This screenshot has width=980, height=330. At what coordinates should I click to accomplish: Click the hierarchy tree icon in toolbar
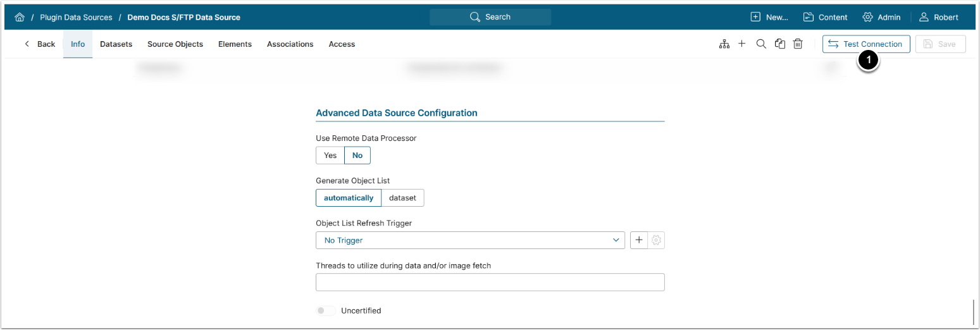pos(724,44)
